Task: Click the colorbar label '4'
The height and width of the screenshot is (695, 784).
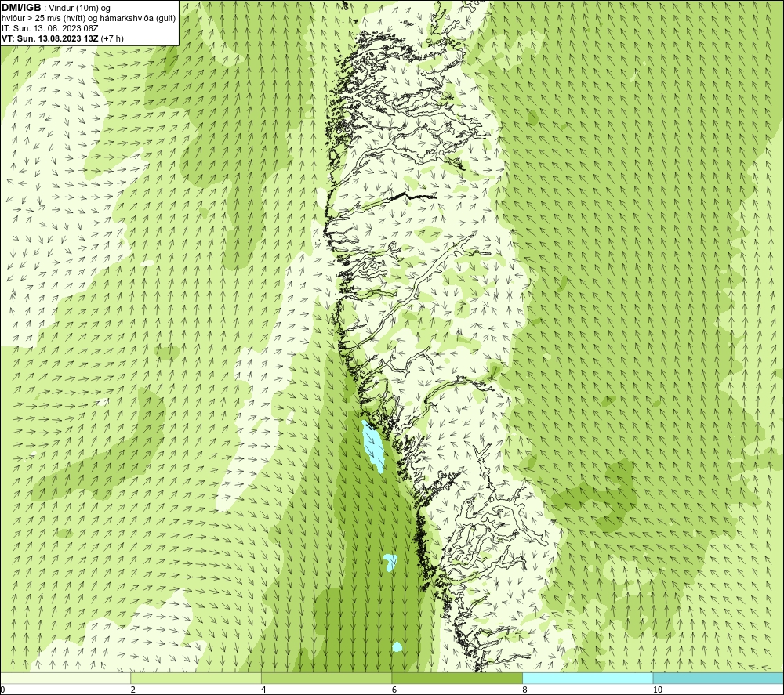Action: coord(263,690)
